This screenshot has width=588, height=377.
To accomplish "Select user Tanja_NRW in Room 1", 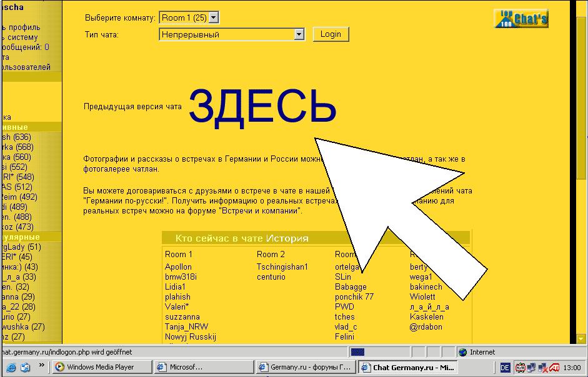I will pyautogui.click(x=186, y=327).
